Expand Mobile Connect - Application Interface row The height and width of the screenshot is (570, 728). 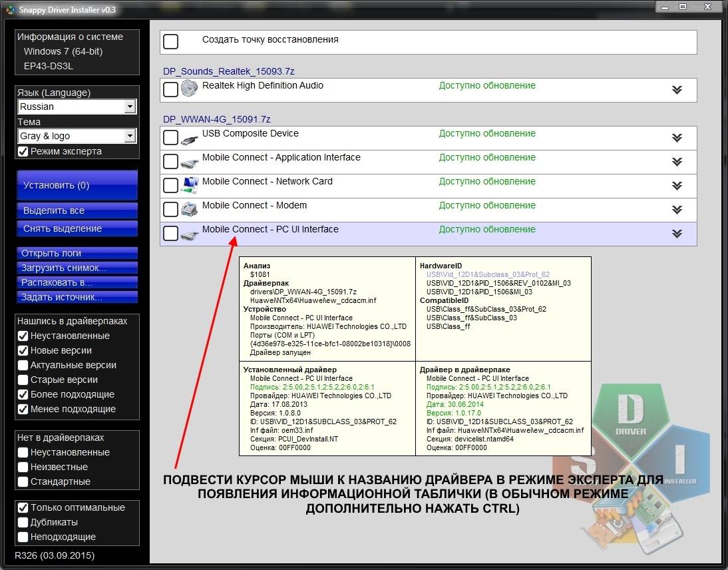tap(677, 162)
